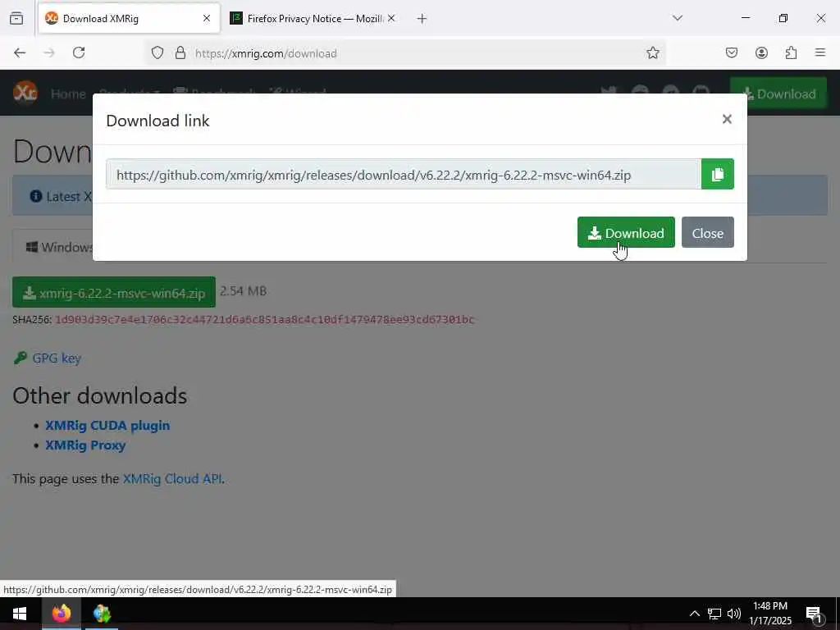This screenshot has width=840, height=630.
Task: Click the gray Close button in dialog
Action: (x=707, y=232)
